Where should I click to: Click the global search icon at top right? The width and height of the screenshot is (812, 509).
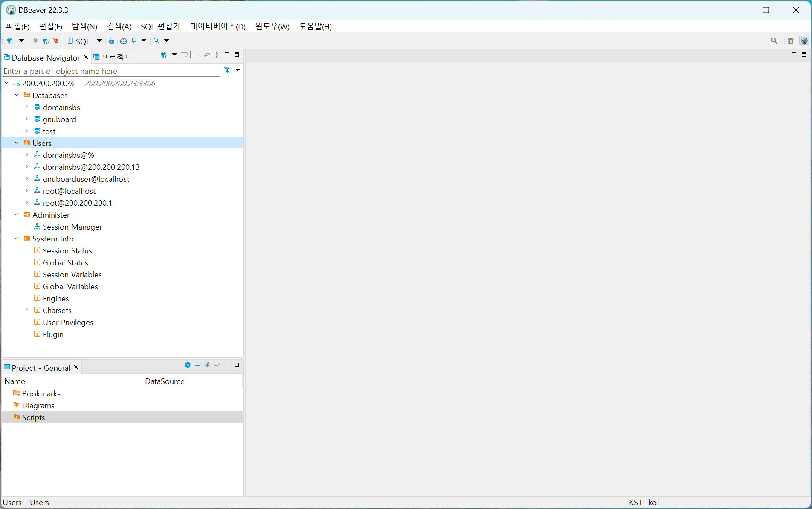[774, 41]
